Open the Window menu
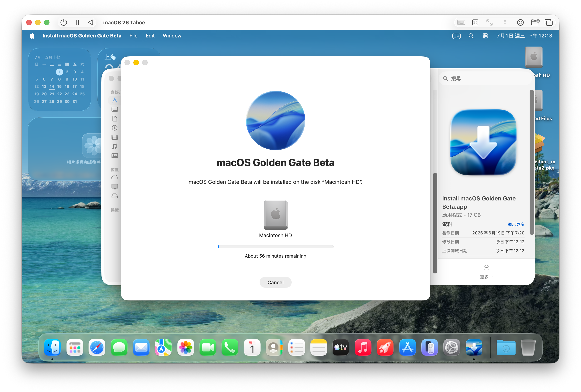The image size is (581, 392). point(172,36)
